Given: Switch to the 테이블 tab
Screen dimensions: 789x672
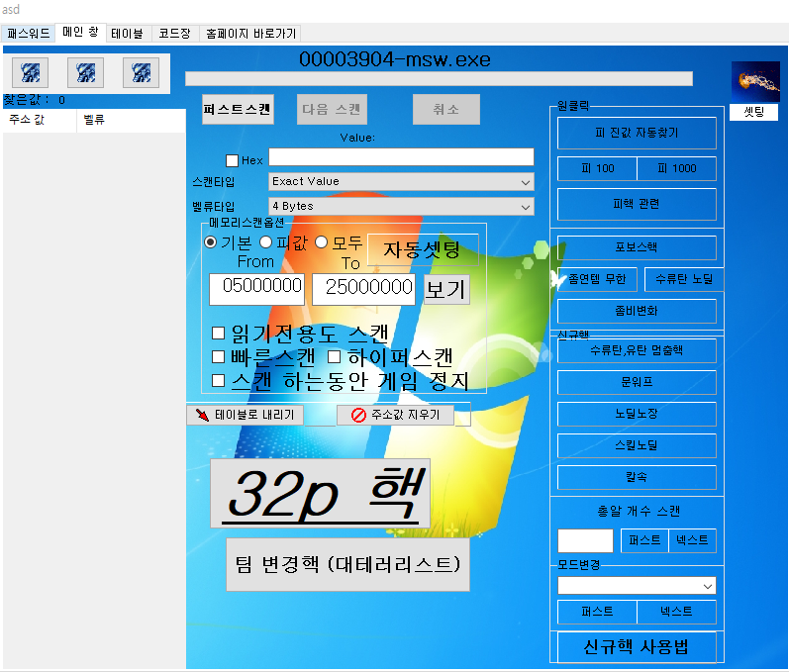Looking at the screenshot, I should (x=127, y=33).
